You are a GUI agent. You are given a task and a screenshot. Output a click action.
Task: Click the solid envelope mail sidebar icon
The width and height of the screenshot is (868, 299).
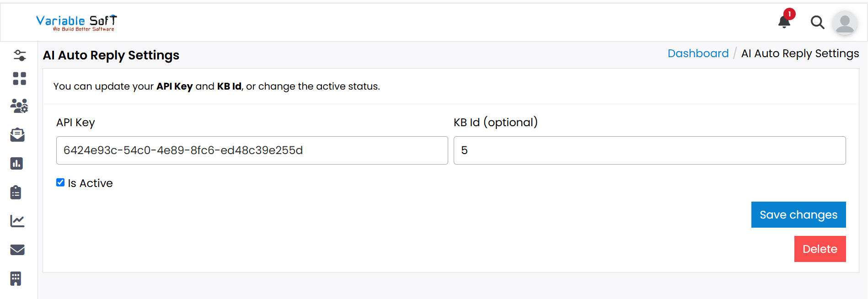coord(17,250)
